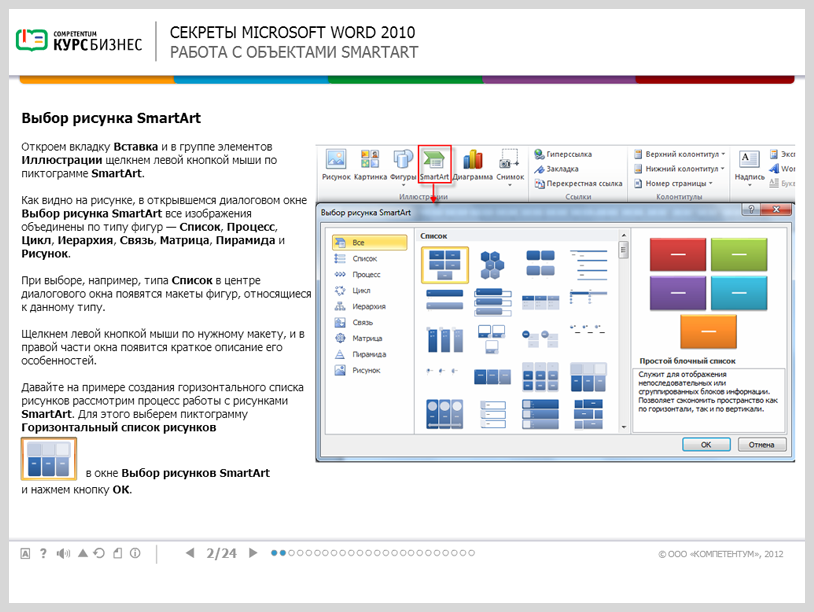Click the 2/24 slide counter

pyautogui.click(x=221, y=553)
